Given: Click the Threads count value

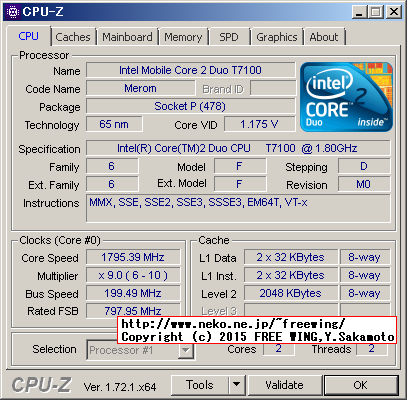Looking at the screenshot, I should click(372, 349).
